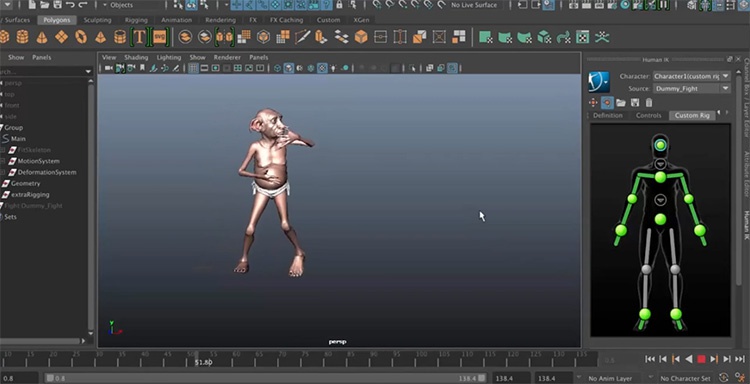Select the head effector on the rig figure
This screenshot has width=750, height=384.
pos(660,144)
